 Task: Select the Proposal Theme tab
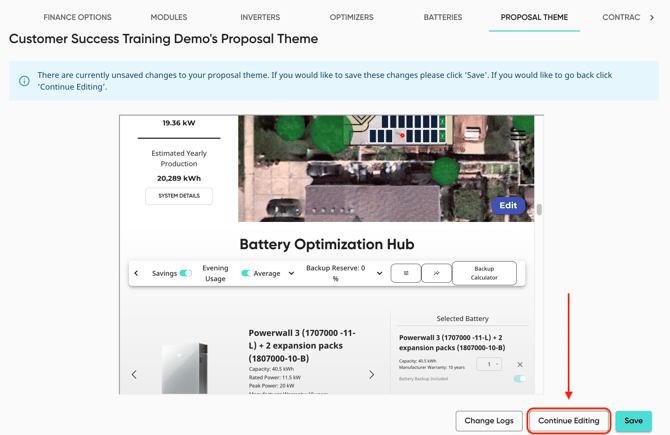click(x=534, y=17)
